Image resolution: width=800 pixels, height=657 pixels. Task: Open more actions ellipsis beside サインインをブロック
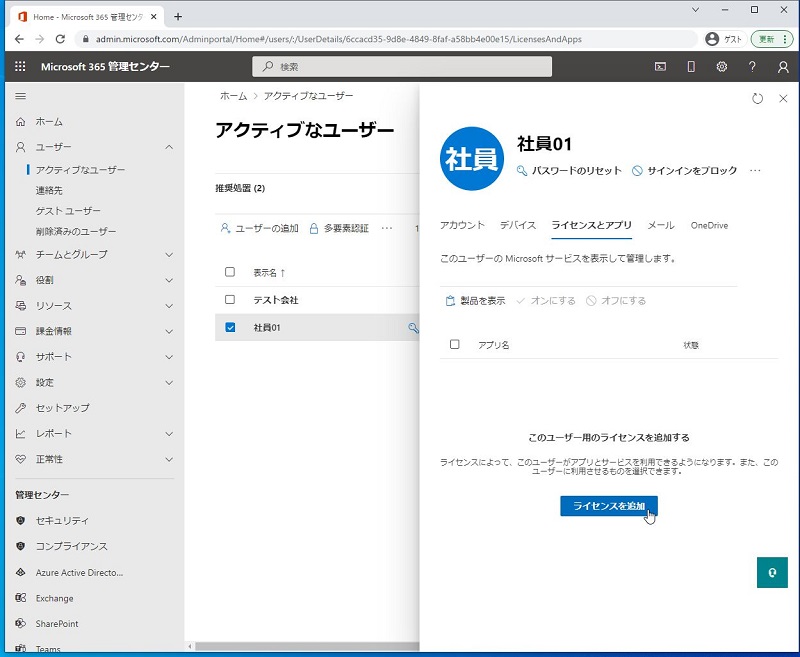[x=755, y=170]
